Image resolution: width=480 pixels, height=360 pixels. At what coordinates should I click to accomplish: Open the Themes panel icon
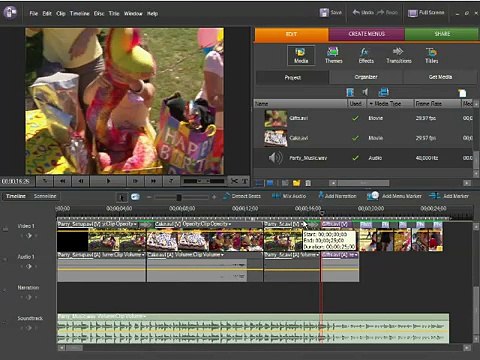[x=333, y=55]
